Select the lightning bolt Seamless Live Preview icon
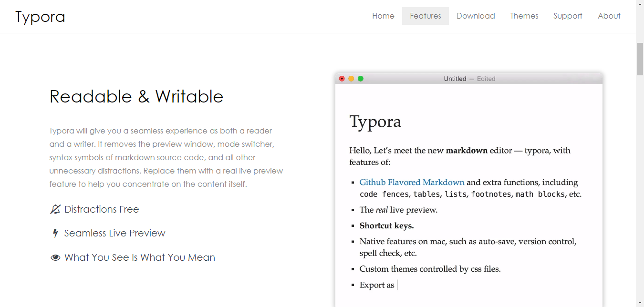This screenshot has width=644, height=307. tap(54, 233)
